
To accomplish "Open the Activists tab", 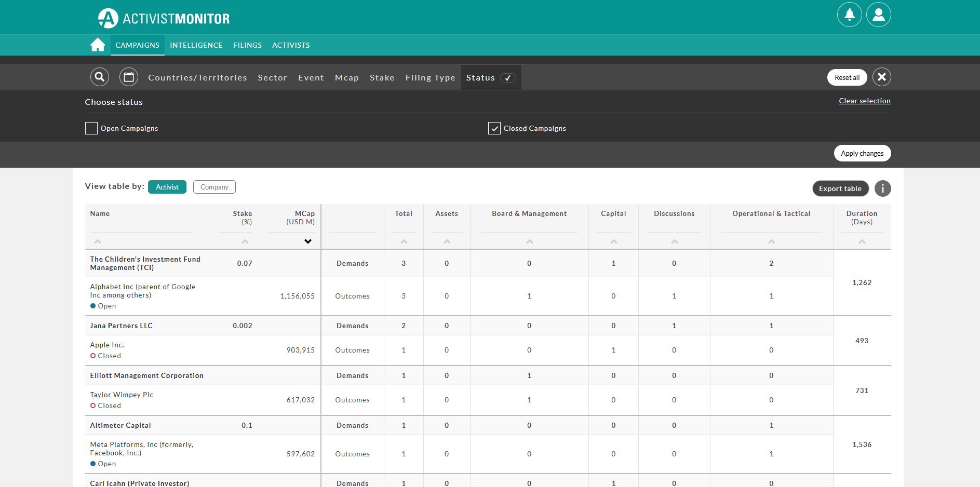I will click(291, 45).
